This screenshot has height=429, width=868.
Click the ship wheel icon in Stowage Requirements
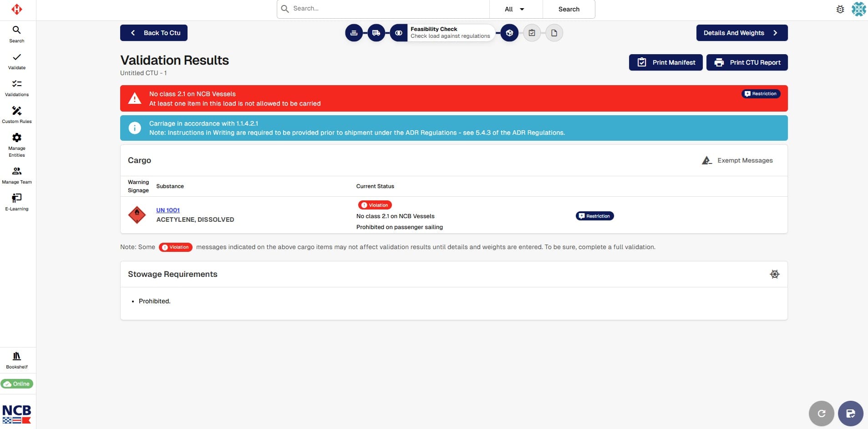[x=774, y=274]
